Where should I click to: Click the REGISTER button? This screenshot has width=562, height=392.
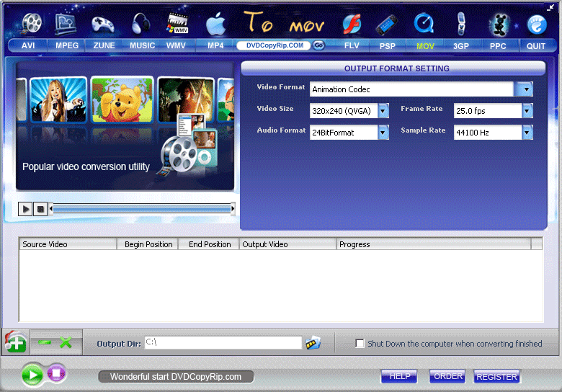point(496,377)
